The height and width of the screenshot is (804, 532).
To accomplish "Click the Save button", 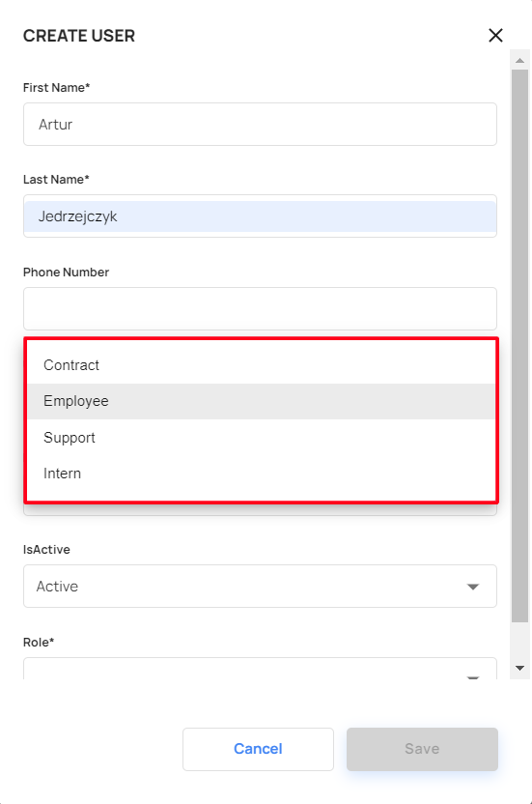I will tap(422, 749).
